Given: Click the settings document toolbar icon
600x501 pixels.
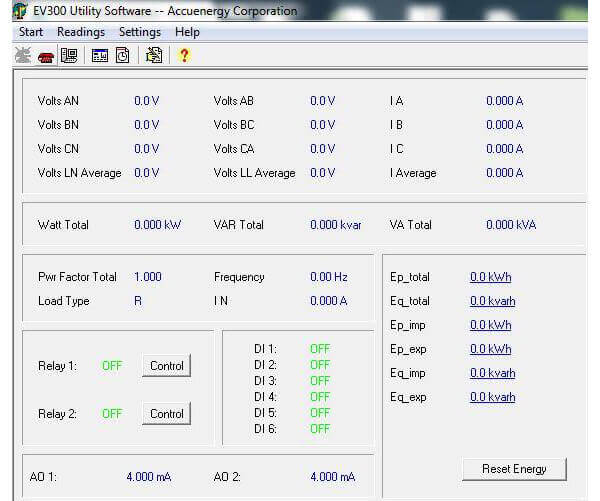Looking at the screenshot, I should (153, 56).
